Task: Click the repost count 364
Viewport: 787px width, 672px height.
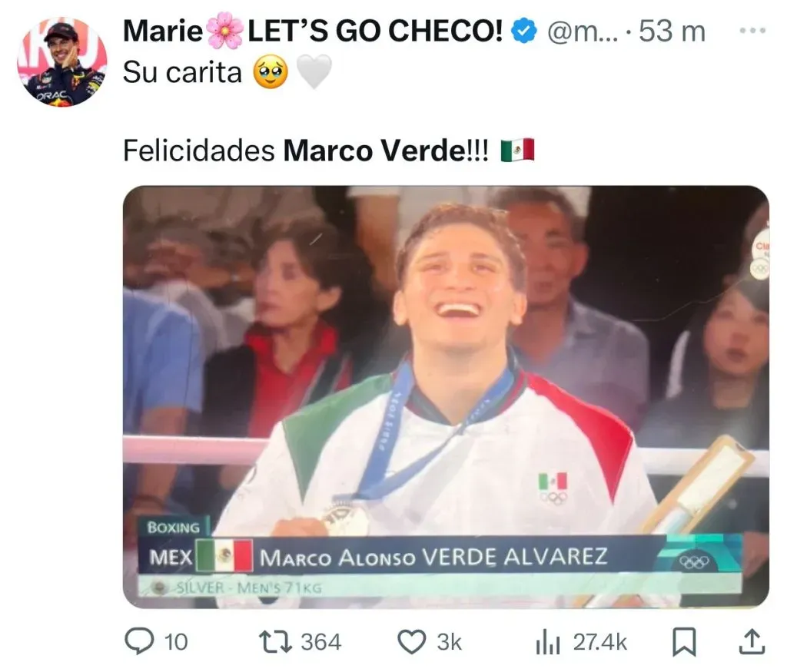Action: 320,642
